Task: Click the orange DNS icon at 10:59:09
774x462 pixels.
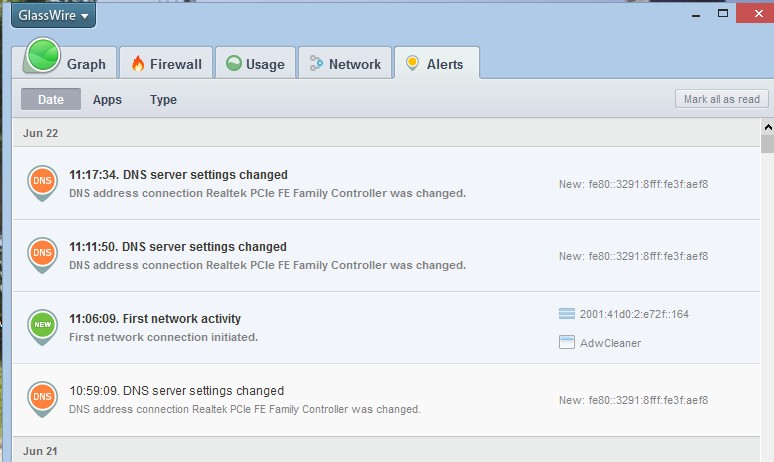Action: (x=42, y=397)
